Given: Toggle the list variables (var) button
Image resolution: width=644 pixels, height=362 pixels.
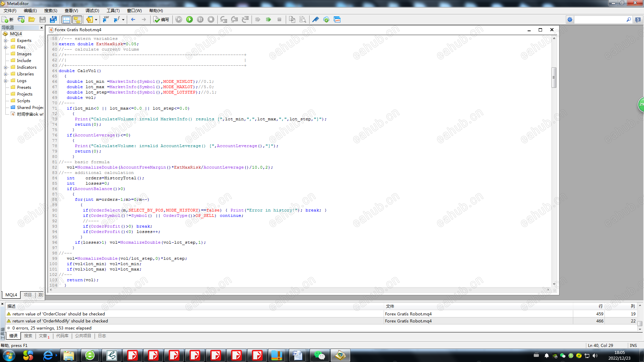Looking at the screenshot, I should coord(106,19).
